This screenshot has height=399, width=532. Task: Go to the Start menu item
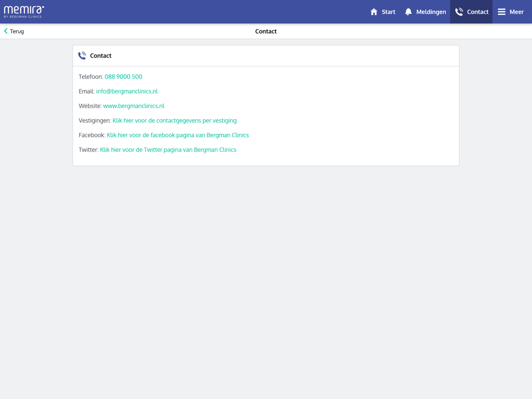coord(388,12)
